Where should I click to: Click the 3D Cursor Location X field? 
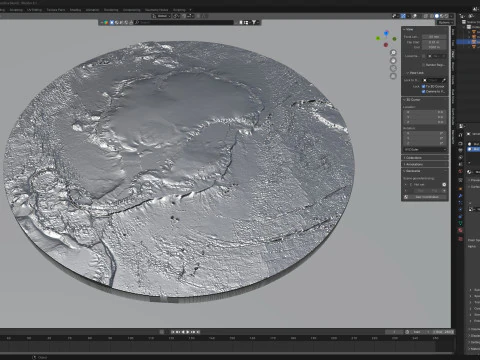[425, 112]
